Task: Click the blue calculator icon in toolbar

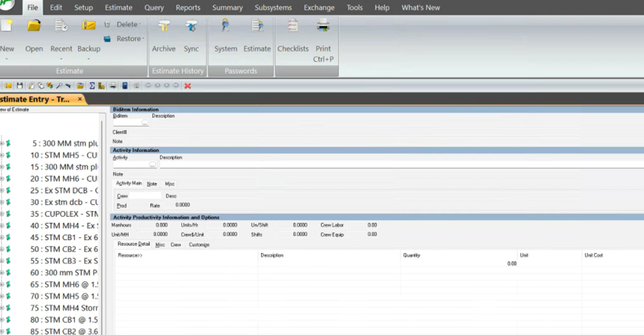Action: coord(125,86)
